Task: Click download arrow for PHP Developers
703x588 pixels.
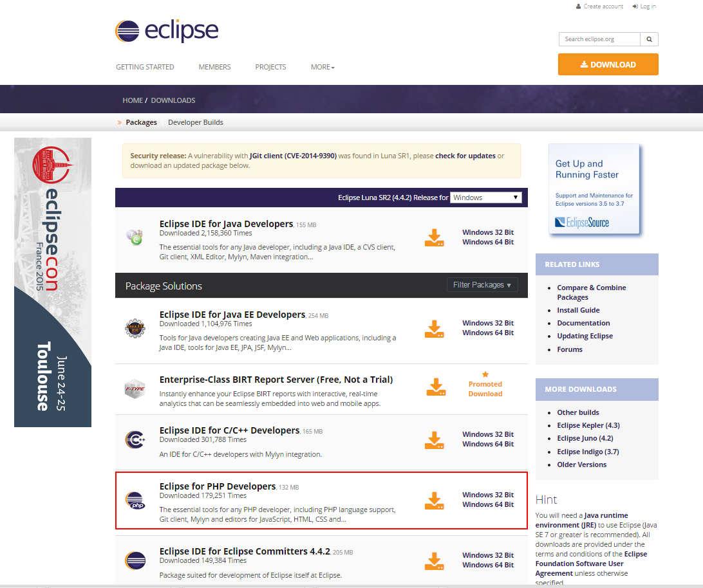Action: pos(434,501)
